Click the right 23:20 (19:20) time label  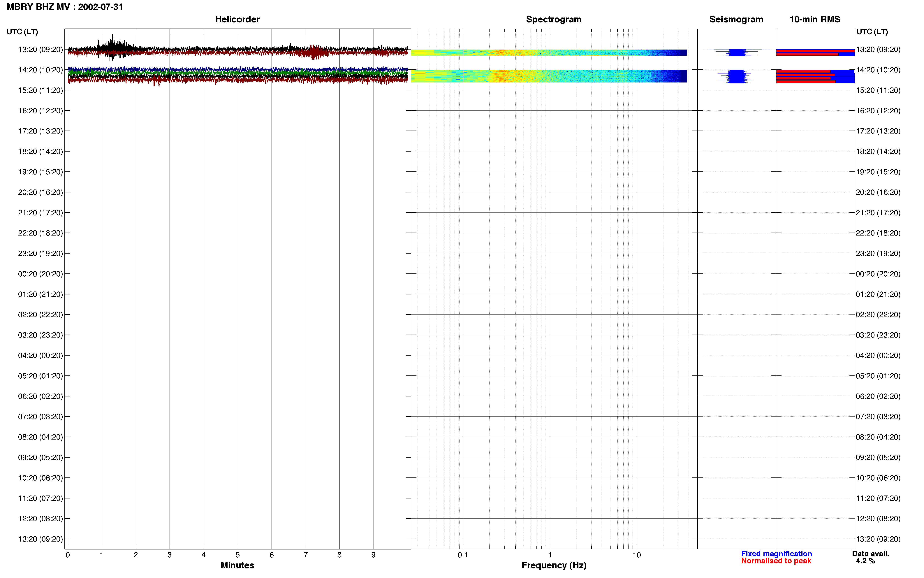point(878,253)
